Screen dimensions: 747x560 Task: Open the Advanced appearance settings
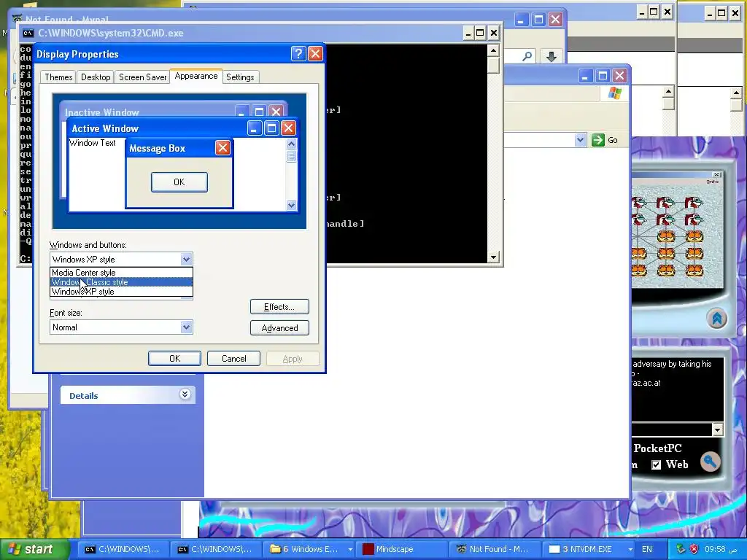tap(279, 328)
